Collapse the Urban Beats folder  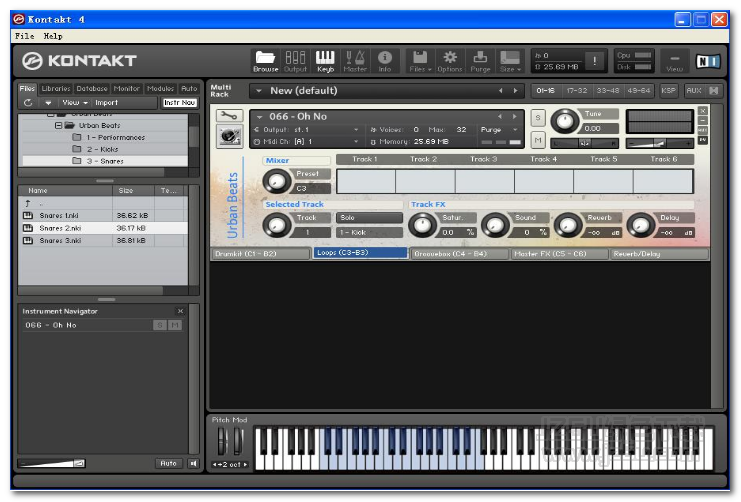click(x=58, y=125)
